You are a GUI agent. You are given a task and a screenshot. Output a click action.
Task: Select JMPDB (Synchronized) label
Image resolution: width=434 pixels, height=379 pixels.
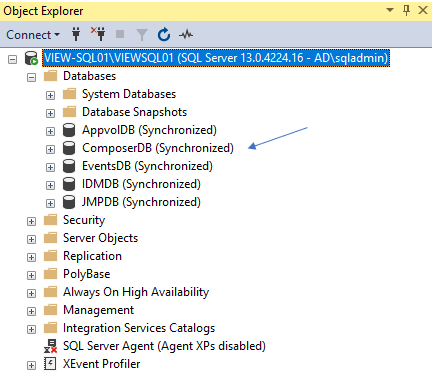[x=141, y=202]
